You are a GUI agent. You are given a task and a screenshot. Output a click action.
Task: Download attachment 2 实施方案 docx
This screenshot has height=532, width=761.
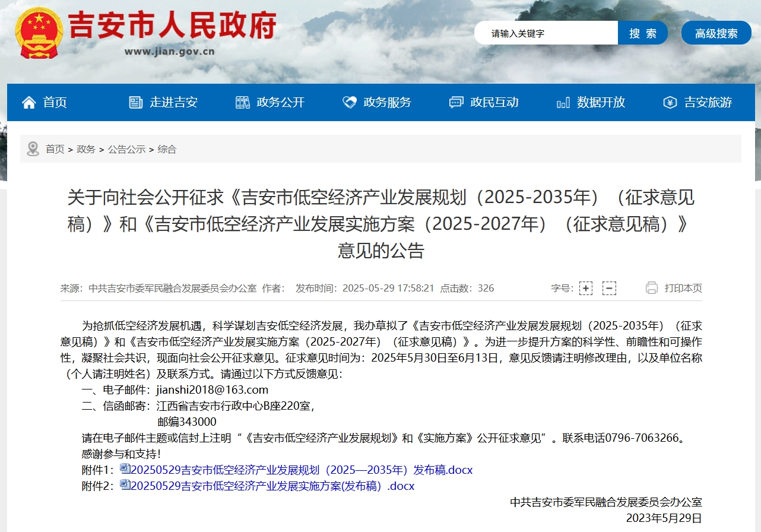[x=272, y=486]
